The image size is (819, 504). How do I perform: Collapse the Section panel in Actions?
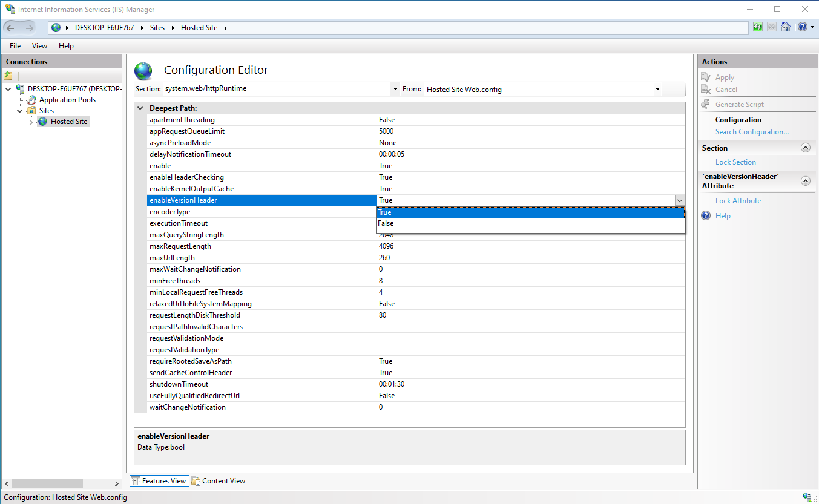pos(805,147)
